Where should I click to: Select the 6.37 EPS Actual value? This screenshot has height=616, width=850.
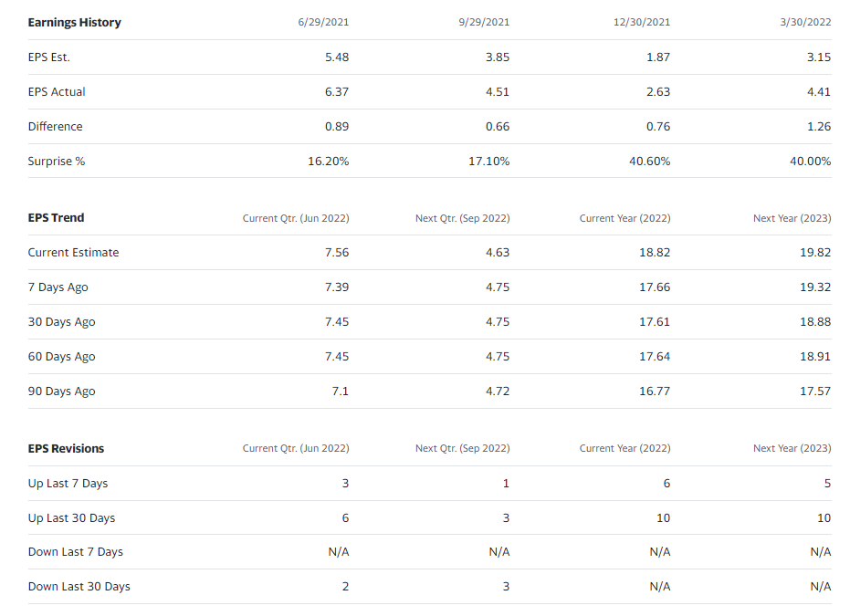click(x=337, y=91)
